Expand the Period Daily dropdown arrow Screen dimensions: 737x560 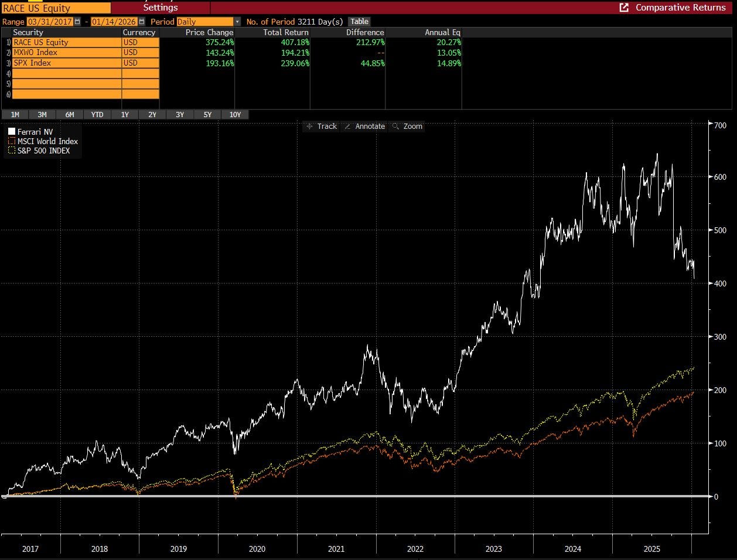tap(237, 22)
